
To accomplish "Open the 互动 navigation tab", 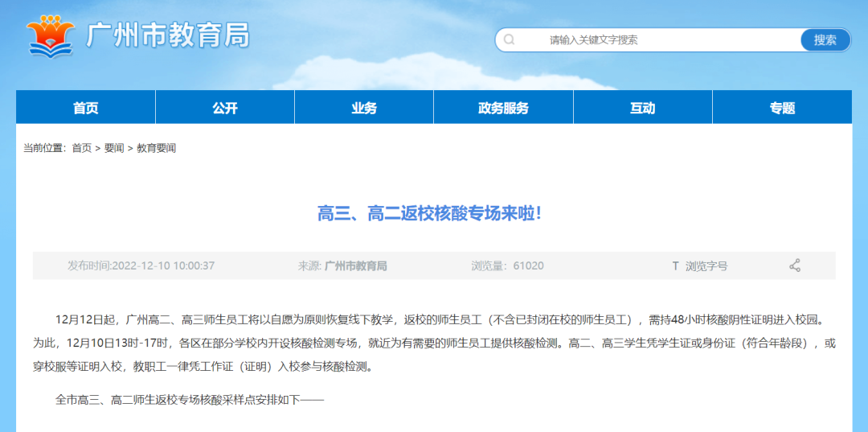I will [x=642, y=108].
